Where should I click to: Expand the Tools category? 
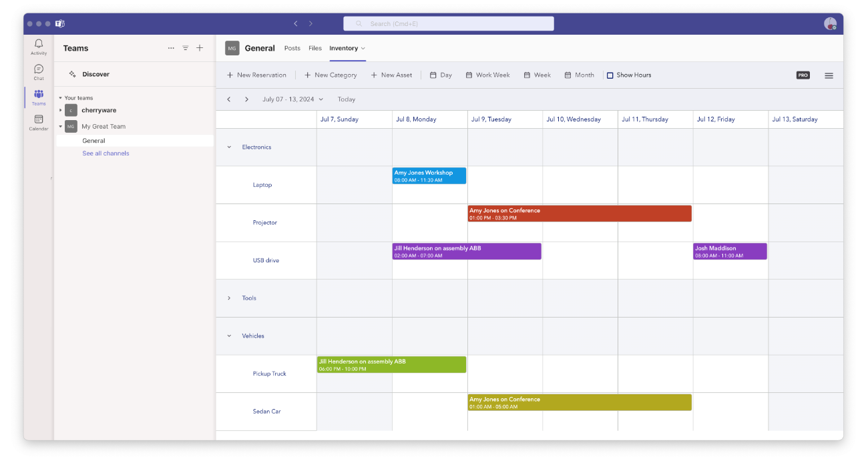(229, 298)
